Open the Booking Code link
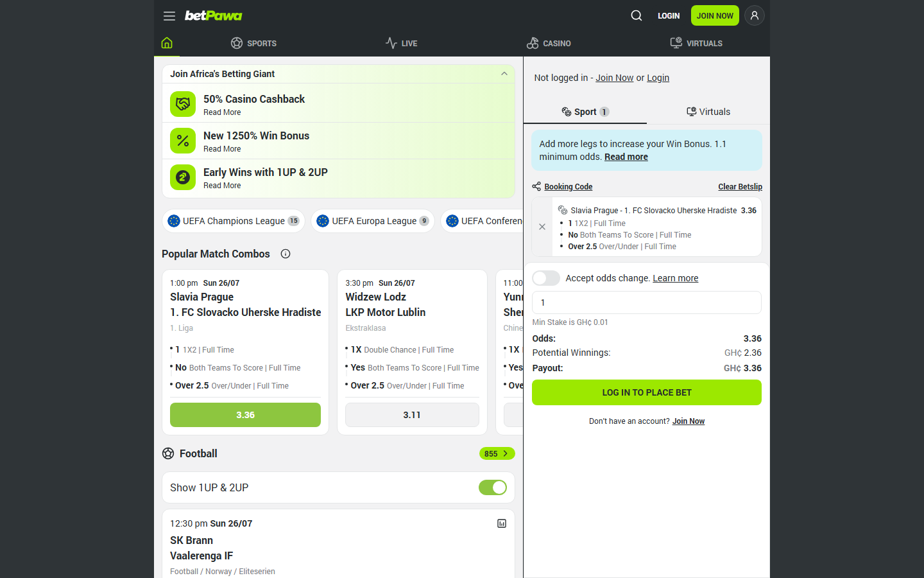 coord(569,187)
